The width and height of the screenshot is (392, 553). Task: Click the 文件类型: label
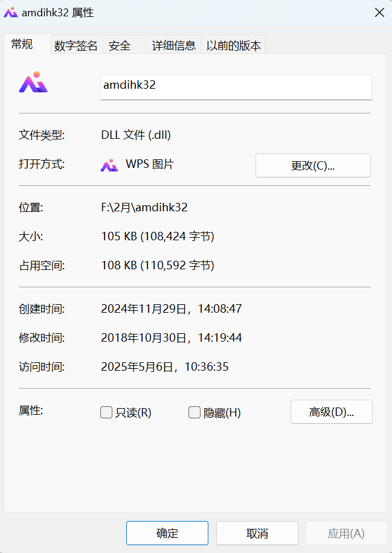(42, 135)
